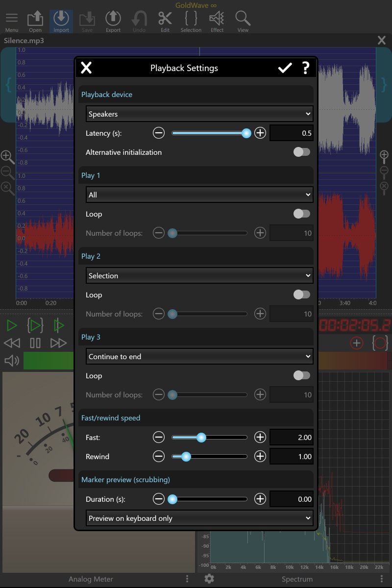This screenshot has width=392, height=588.
Task: Click the left zoom-out magnifier icon
Action: 7,172
